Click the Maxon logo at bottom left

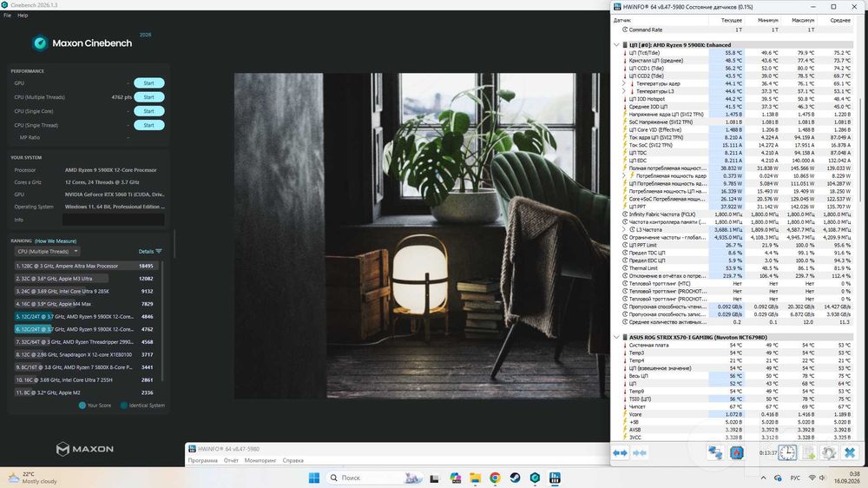click(85, 449)
